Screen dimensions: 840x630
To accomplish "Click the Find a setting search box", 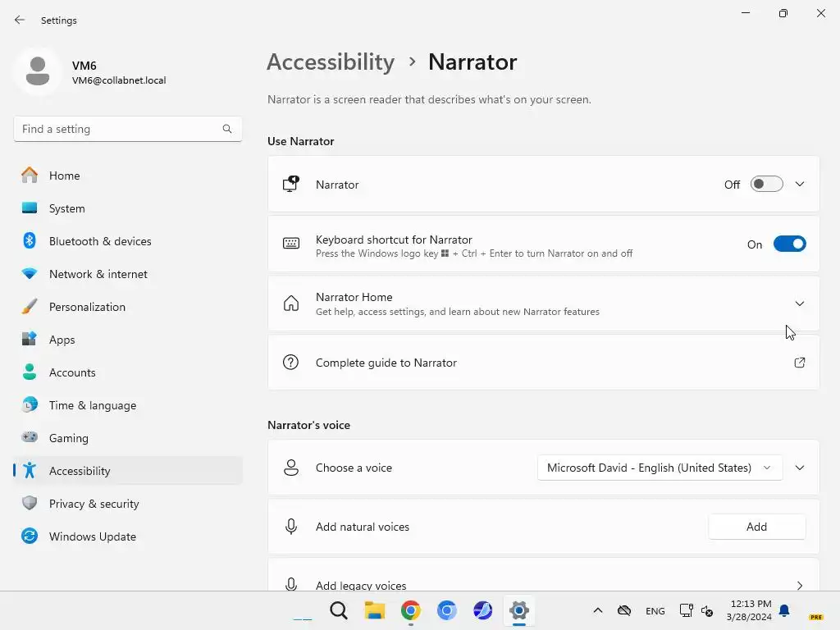I will pyautogui.click(x=119, y=129).
